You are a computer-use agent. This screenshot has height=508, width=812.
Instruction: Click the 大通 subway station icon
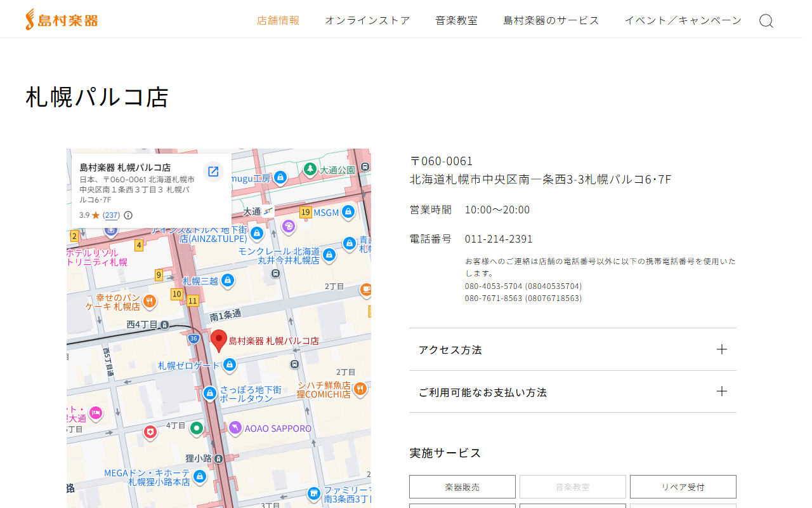[x=268, y=210]
